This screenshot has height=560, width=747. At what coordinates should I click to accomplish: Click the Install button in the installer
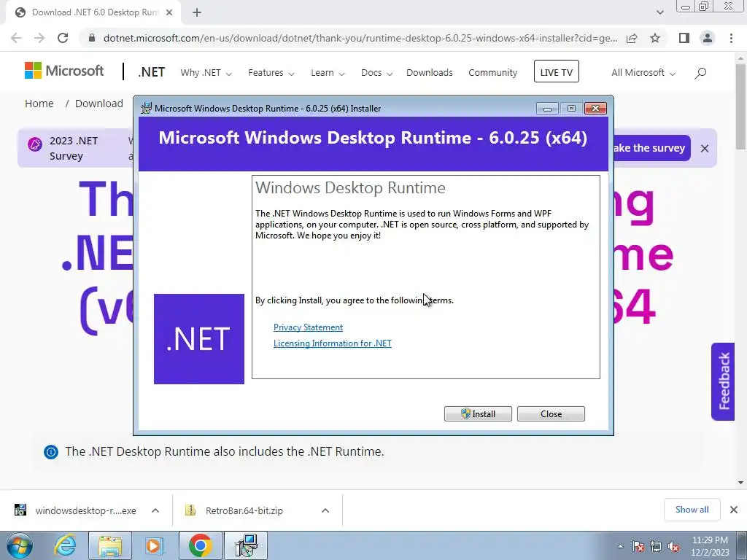[x=478, y=414]
